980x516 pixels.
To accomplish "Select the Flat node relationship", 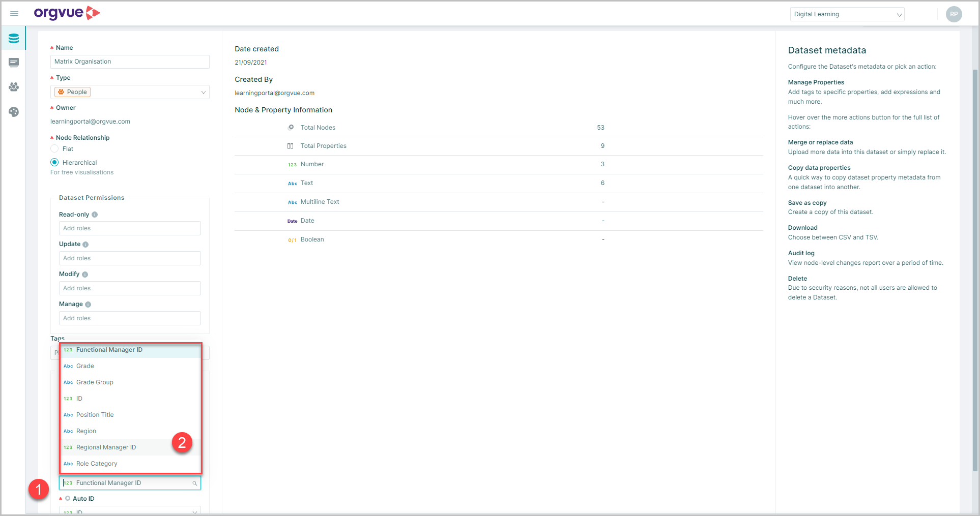I will (54, 149).
